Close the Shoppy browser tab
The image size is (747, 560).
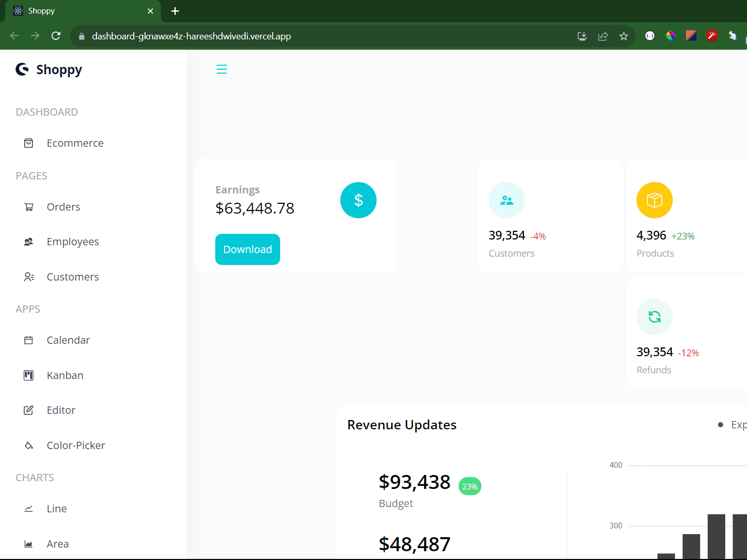150,11
